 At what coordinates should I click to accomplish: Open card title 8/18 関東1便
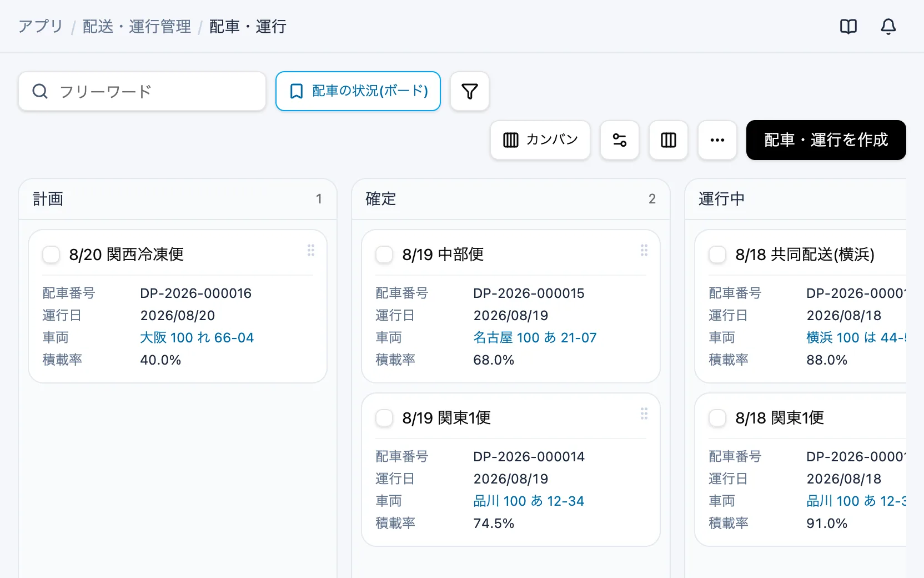point(780,418)
